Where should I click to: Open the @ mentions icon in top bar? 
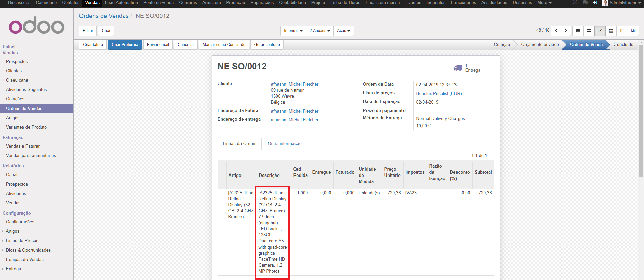[x=575, y=2]
